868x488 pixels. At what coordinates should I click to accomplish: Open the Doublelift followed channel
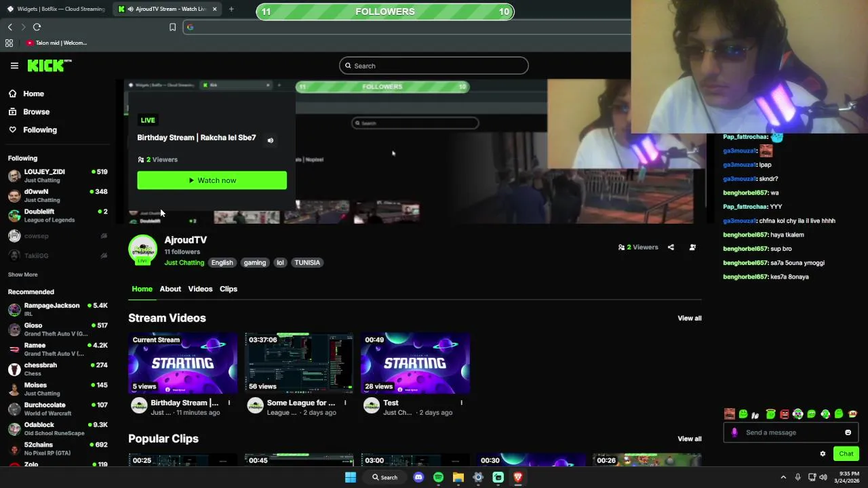click(x=58, y=216)
